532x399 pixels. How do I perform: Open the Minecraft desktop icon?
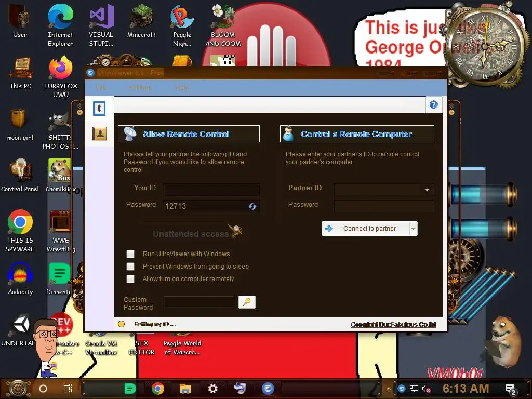point(141,21)
